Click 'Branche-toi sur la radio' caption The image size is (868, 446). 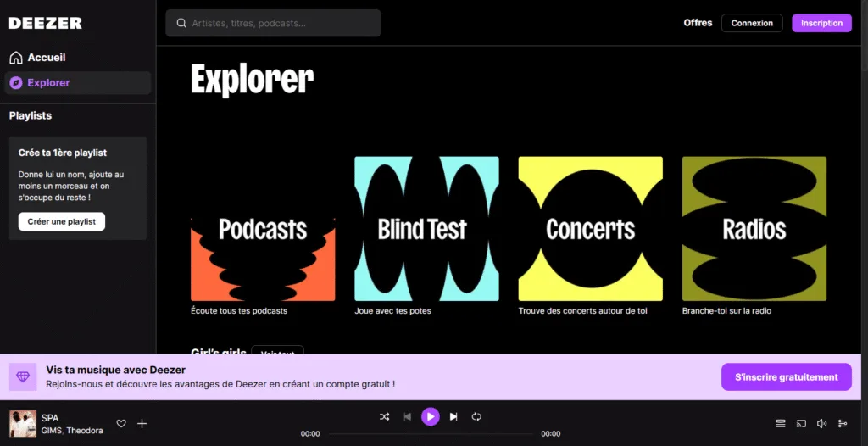point(726,311)
